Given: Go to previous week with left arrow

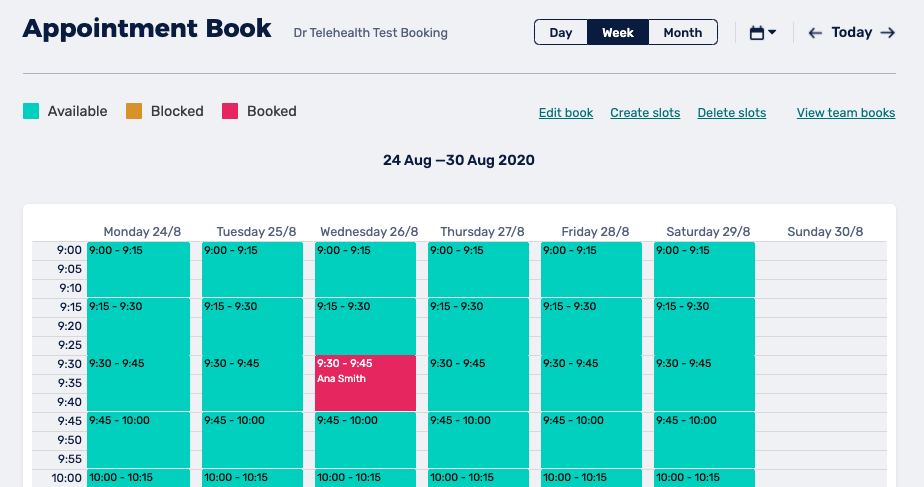Looking at the screenshot, I should point(815,33).
